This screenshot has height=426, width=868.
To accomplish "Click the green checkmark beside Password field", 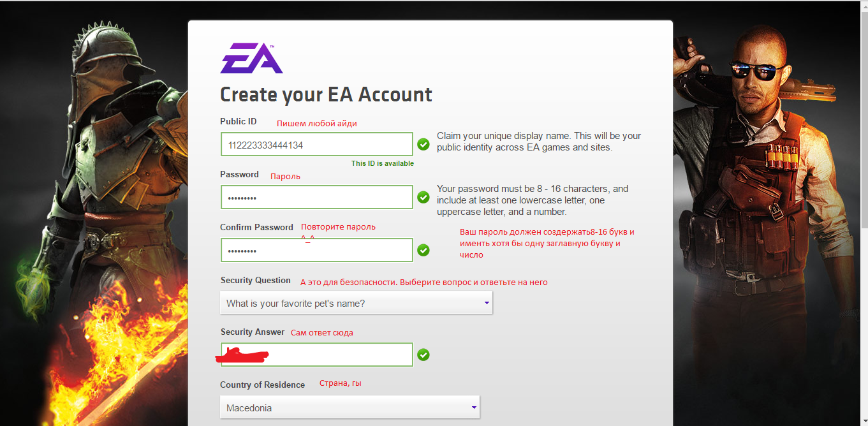I will tap(423, 197).
